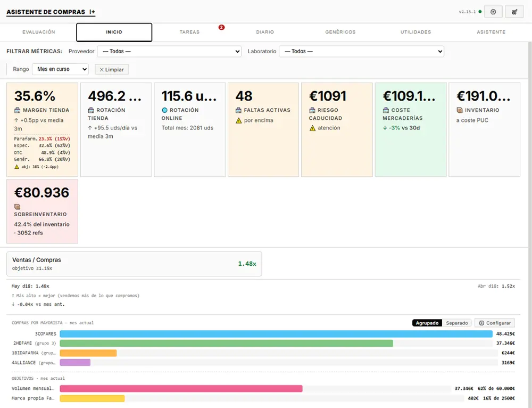This screenshot has width=532, height=408.
Task: Click the purple 4ALLIANCE purchases bar
Action: point(75,363)
